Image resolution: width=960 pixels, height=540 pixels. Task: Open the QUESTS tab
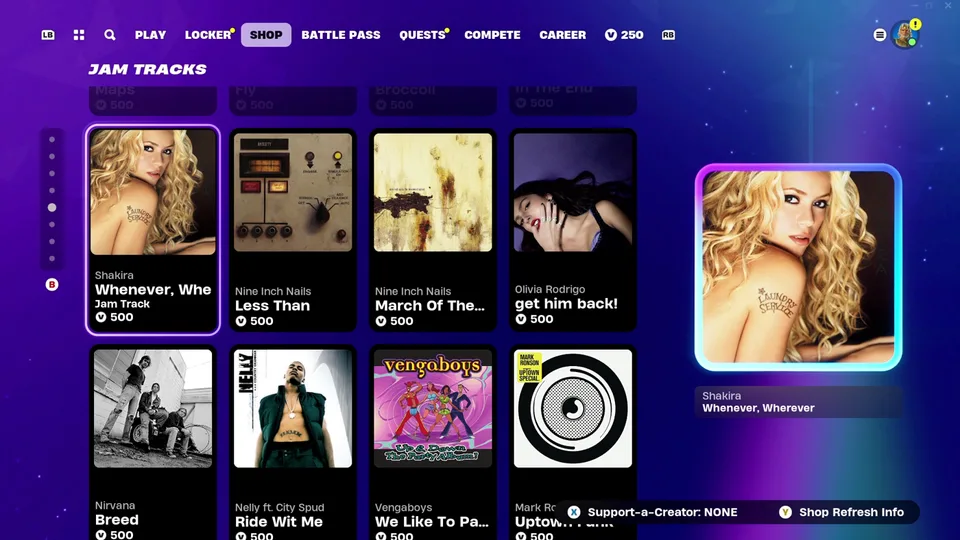(422, 35)
